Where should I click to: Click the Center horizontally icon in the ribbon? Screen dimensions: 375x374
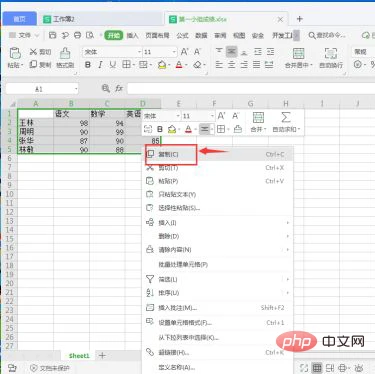[x=231, y=64]
